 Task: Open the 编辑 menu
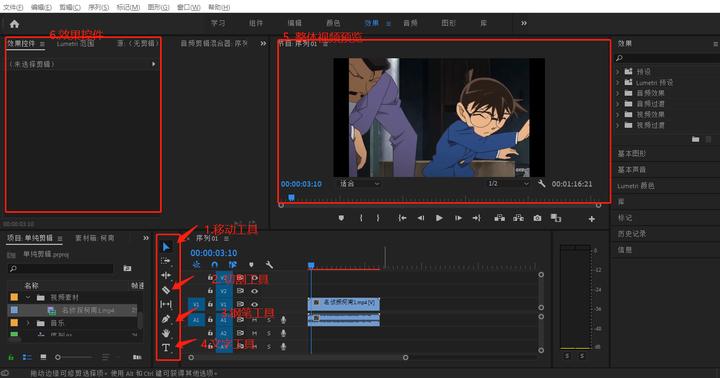pos(41,7)
